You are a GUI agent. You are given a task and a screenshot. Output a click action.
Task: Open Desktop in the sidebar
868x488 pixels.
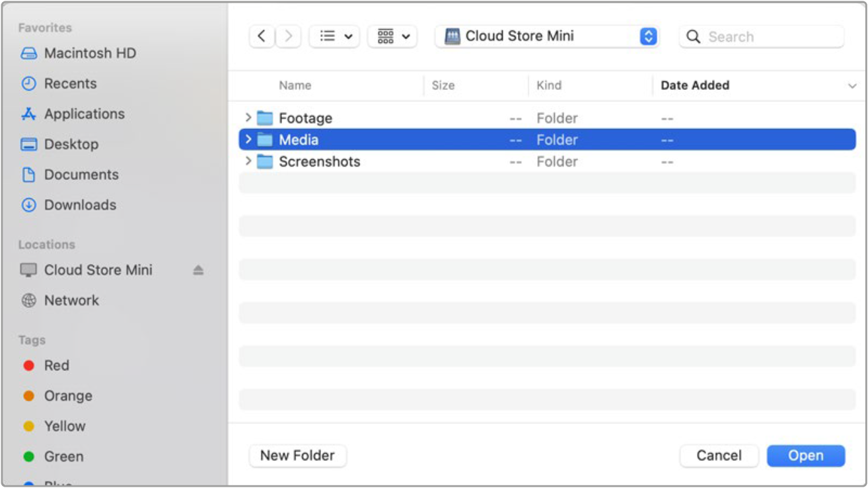point(71,145)
